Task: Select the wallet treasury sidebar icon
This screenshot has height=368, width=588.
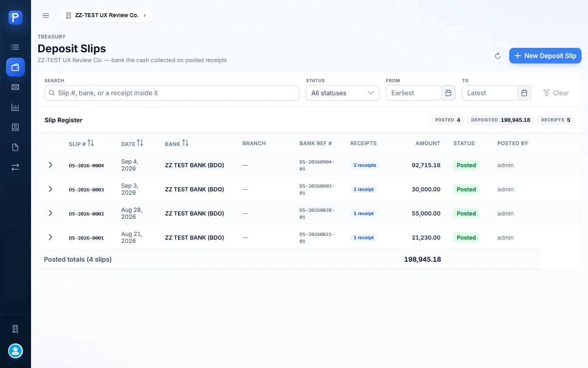Action: pos(16,67)
